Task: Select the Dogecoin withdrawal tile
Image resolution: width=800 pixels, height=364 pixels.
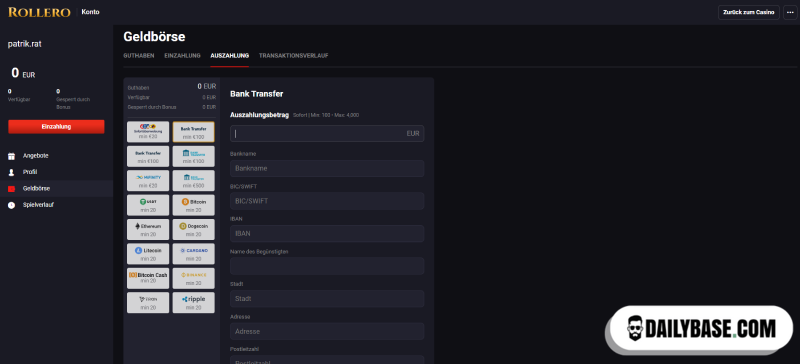Action: 193,230
